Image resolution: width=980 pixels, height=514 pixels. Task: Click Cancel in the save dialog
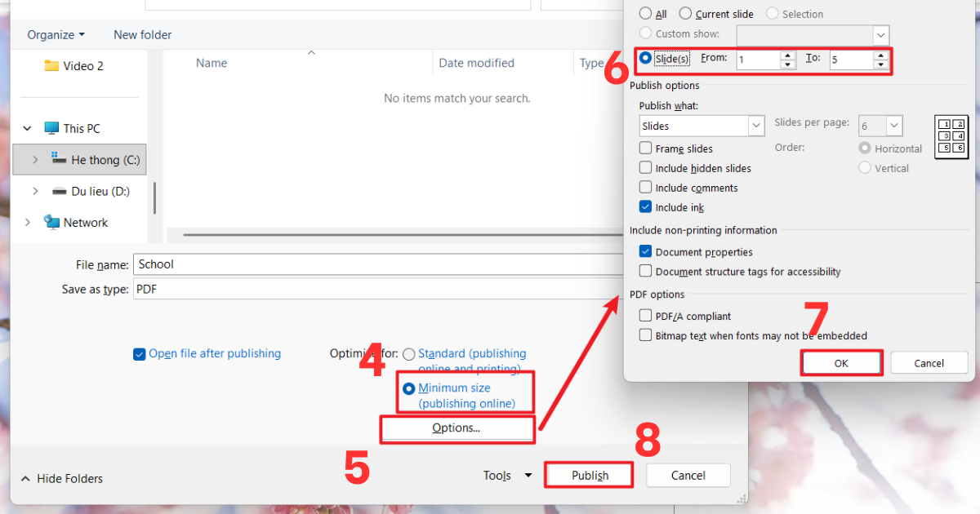[688, 476]
